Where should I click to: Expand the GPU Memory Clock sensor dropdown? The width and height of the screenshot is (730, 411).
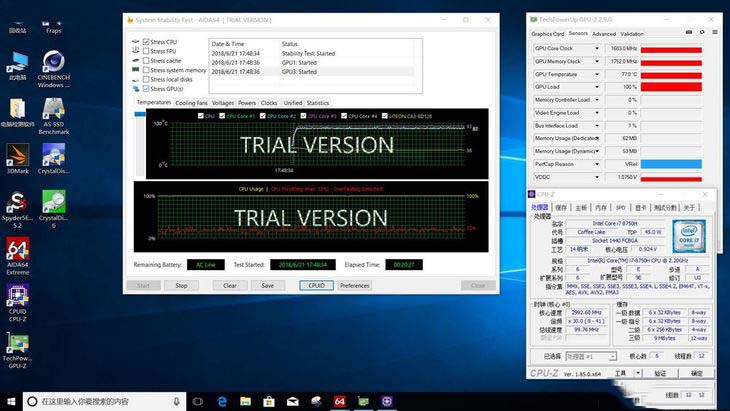click(x=597, y=61)
